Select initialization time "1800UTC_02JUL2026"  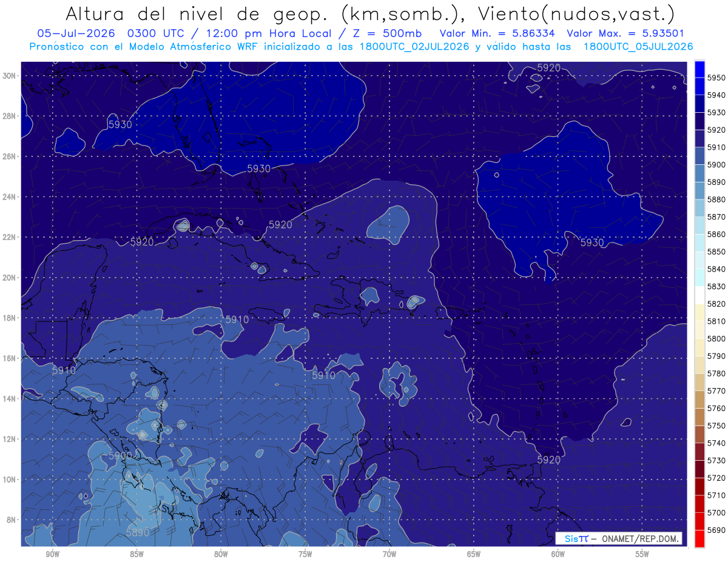pos(414,47)
